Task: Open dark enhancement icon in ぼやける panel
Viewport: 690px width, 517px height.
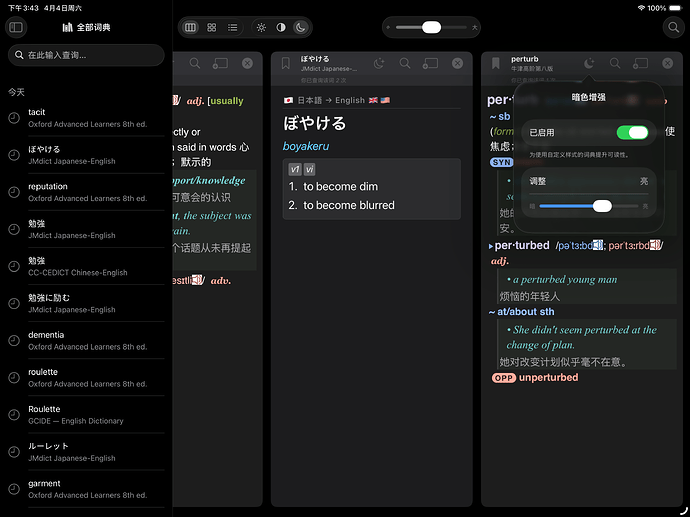Action: pyautogui.click(x=379, y=63)
